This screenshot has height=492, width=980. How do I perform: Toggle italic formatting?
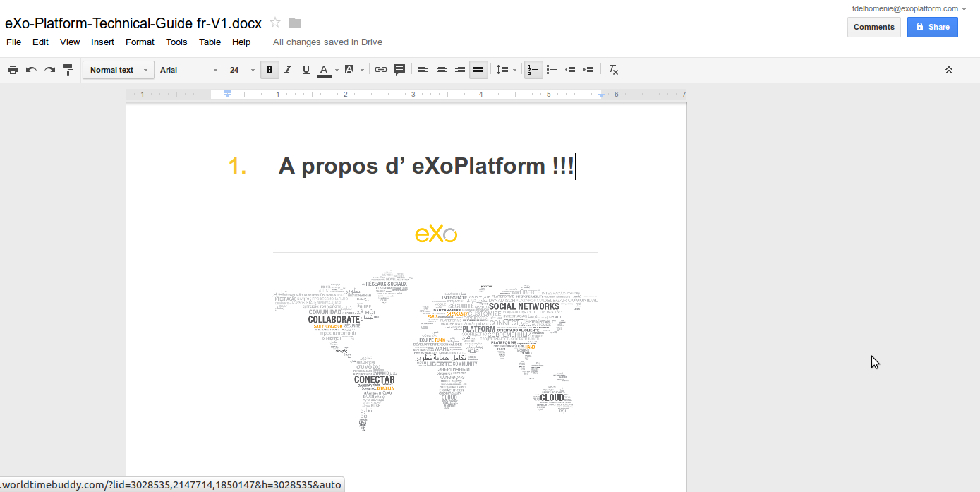point(288,70)
